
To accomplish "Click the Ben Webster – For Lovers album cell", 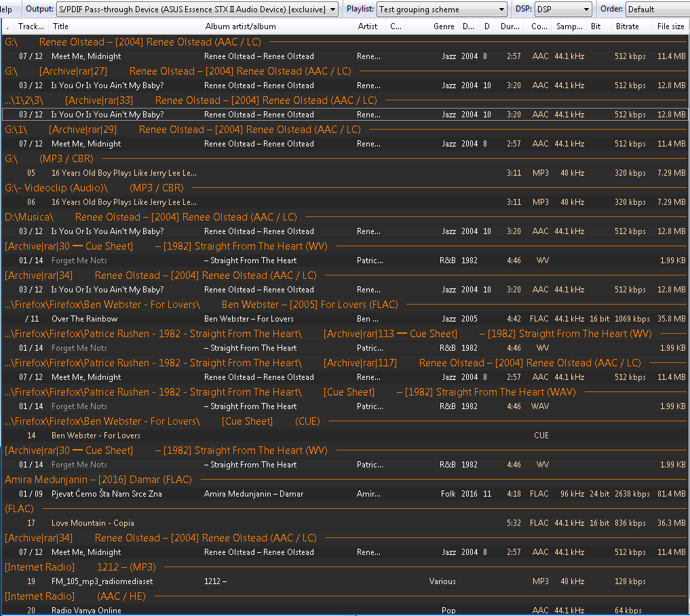I will (x=248, y=319).
